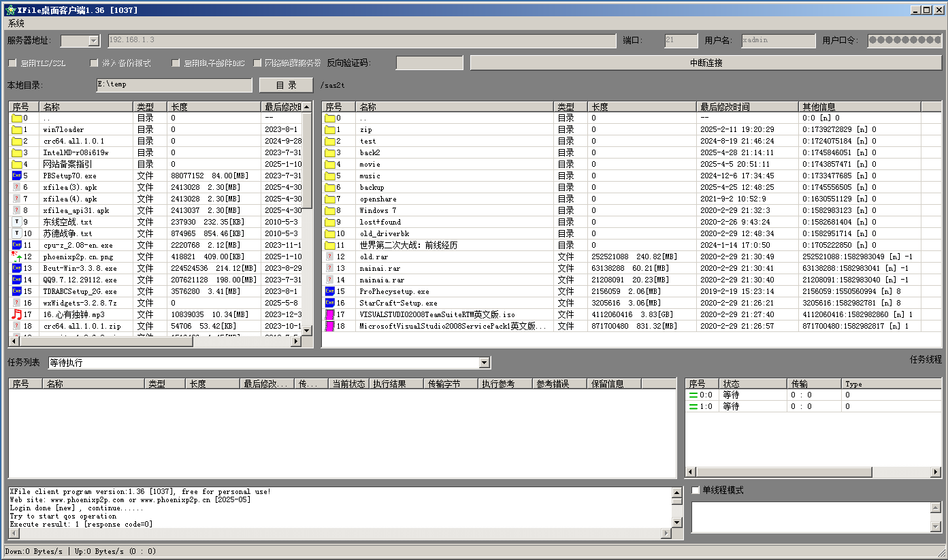
Task: Select the old.rar archive icon in remote list
Action: (x=330, y=257)
